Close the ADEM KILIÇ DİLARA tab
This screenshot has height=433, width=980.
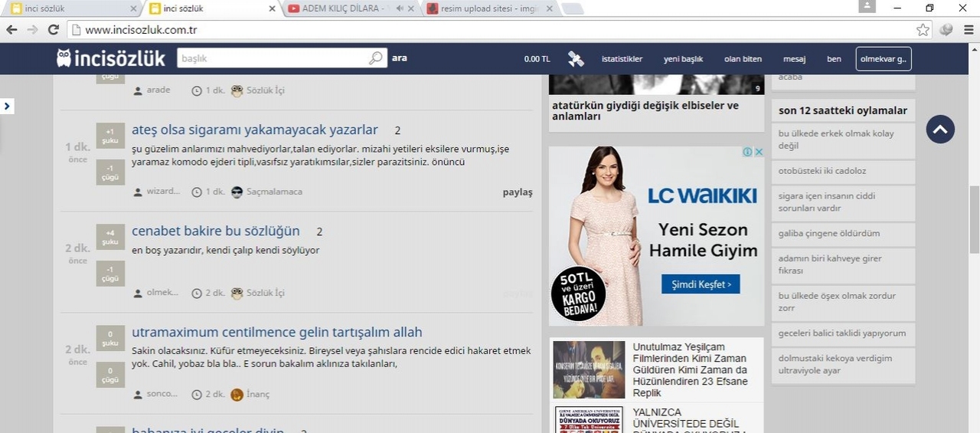pos(411,8)
